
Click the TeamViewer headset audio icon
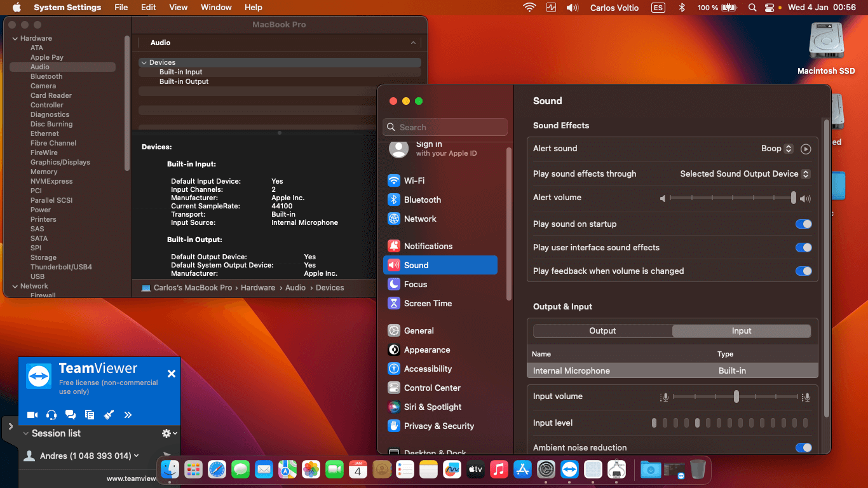[x=51, y=415]
